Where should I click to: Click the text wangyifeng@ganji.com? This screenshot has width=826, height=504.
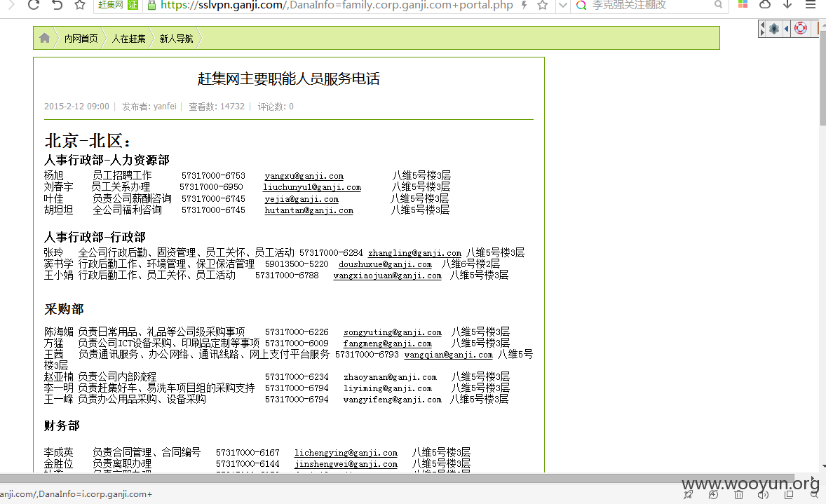point(393,399)
